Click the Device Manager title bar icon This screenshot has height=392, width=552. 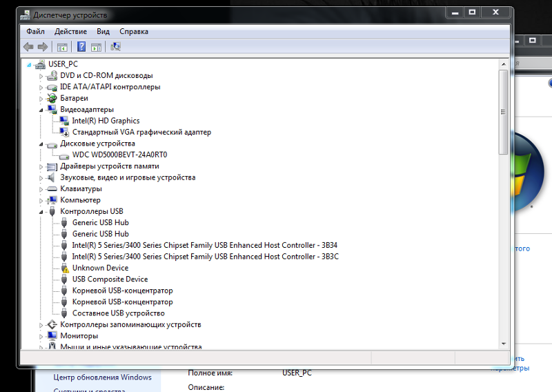[25, 15]
